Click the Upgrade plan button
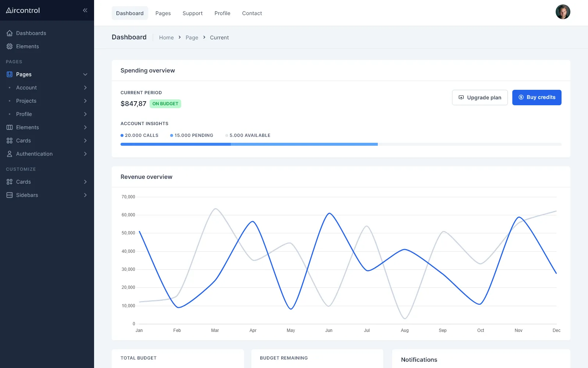 [x=480, y=98]
